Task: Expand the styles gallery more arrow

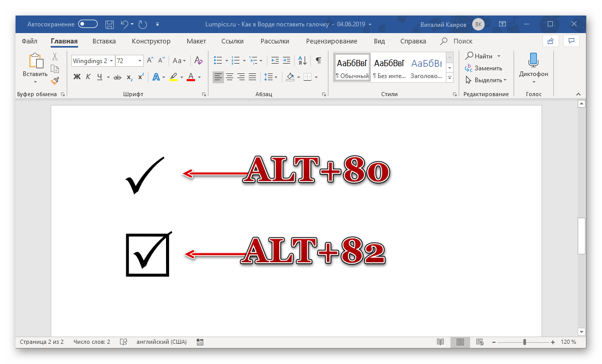Action: coord(449,78)
